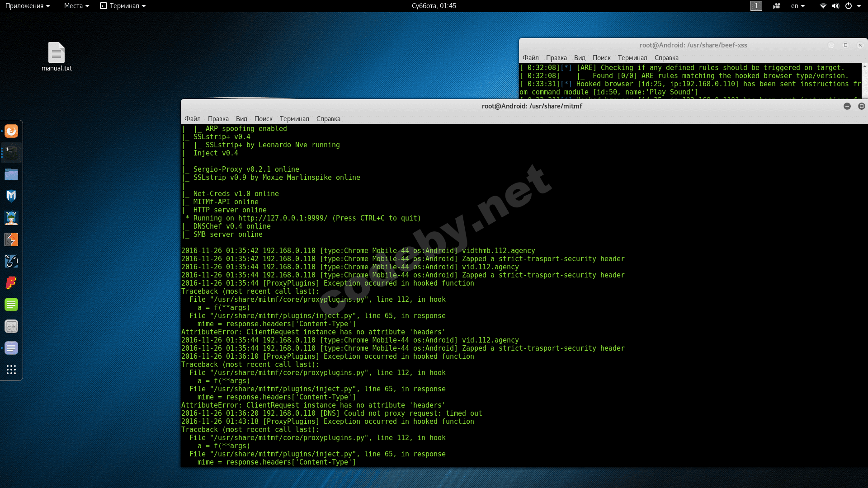Open Справка menu in beef-xss terminal

[666, 58]
